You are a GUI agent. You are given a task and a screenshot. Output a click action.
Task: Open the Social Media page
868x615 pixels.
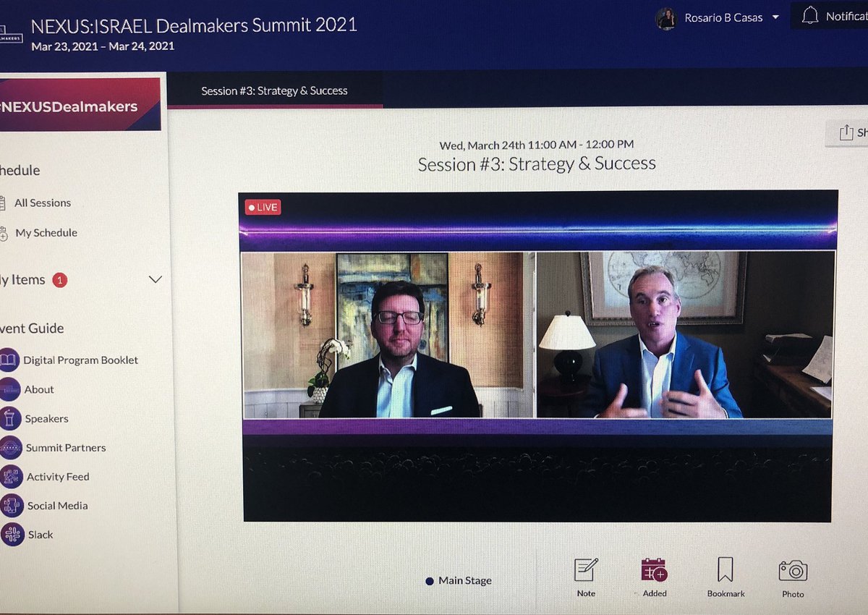[57, 506]
